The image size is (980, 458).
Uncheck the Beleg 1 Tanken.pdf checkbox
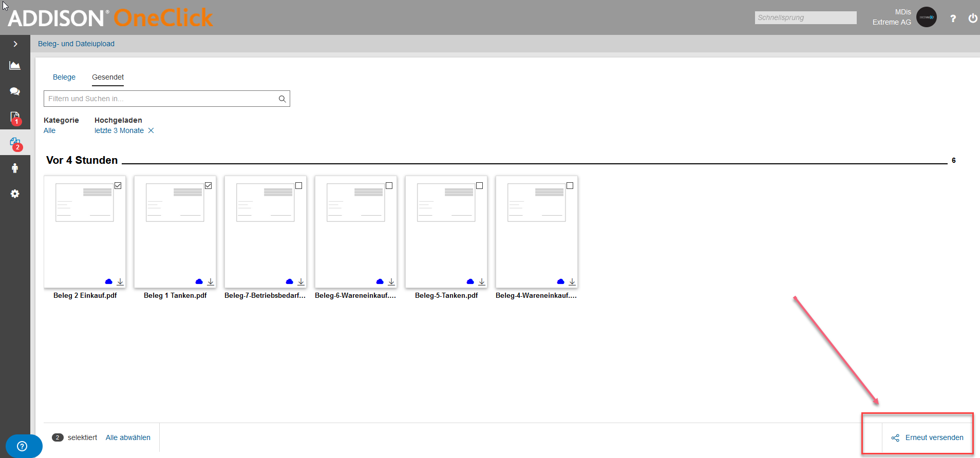click(x=209, y=185)
